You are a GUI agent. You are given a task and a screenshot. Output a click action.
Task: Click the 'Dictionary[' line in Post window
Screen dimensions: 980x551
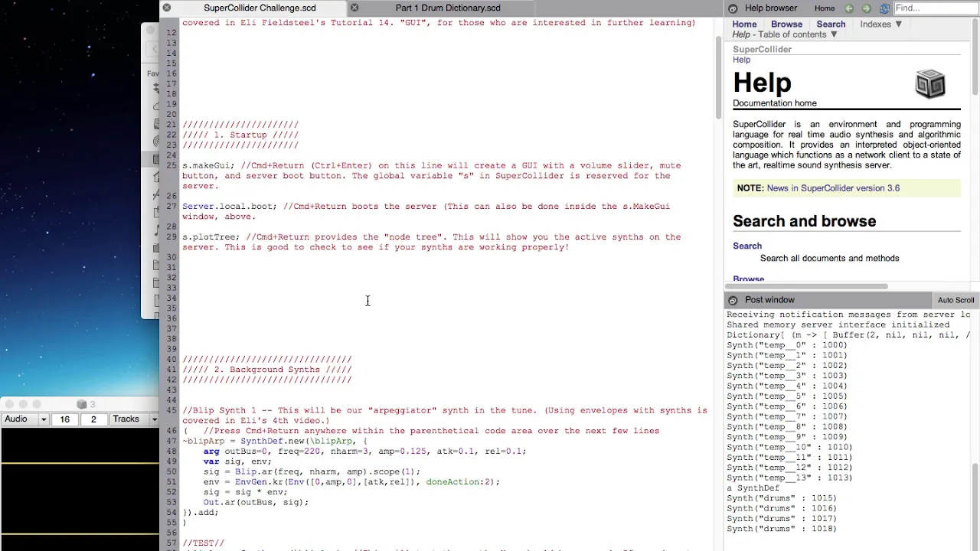pos(848,335)
